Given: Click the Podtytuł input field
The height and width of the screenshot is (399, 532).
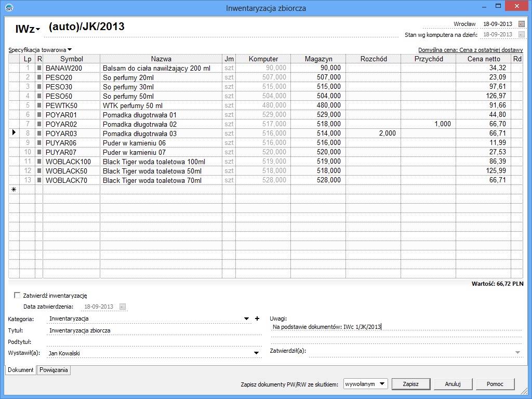Looking at the screenshot, I should click(x=153, y=342).
